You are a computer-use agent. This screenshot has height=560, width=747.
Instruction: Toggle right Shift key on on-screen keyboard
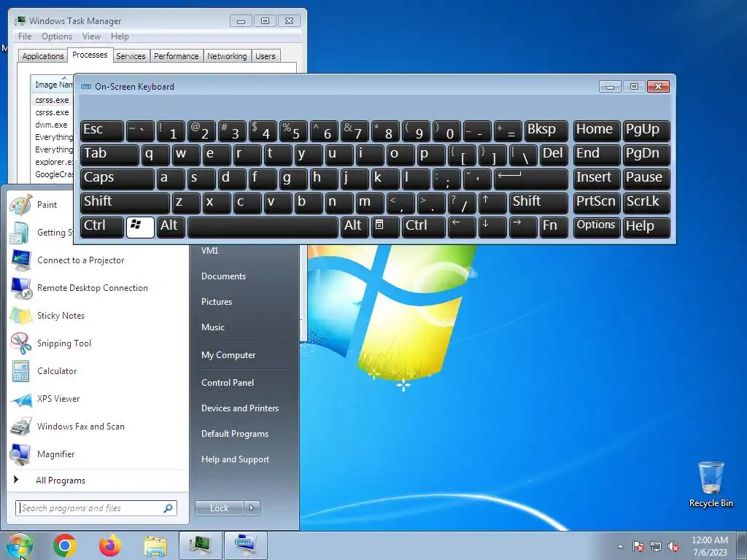pos(538,203)
